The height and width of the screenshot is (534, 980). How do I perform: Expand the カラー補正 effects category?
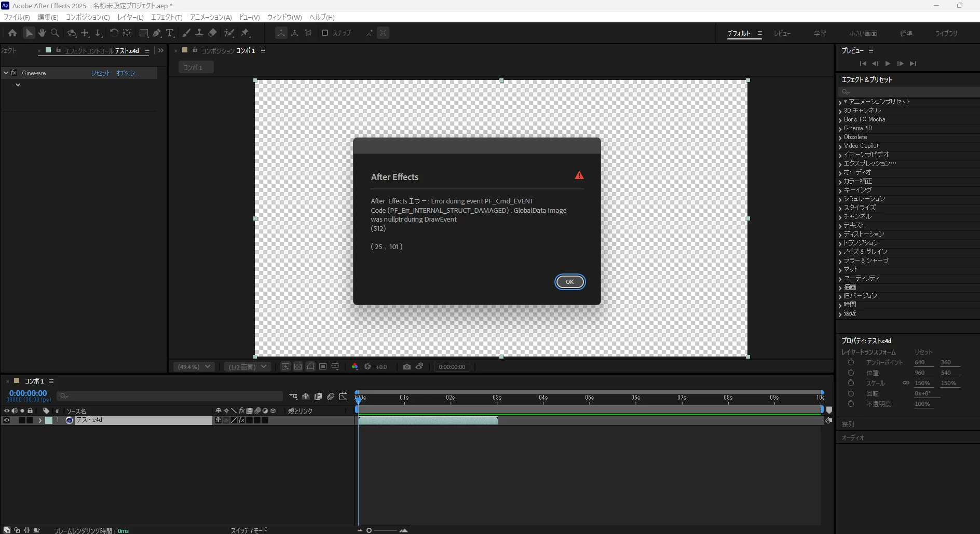(x=840, y=182)
